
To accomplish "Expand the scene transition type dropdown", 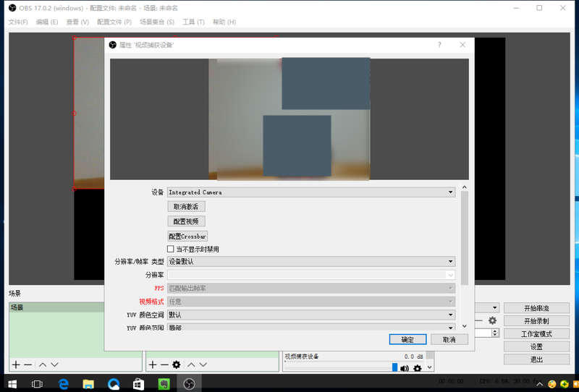I will pyautogui.click(x=494, y=307).
